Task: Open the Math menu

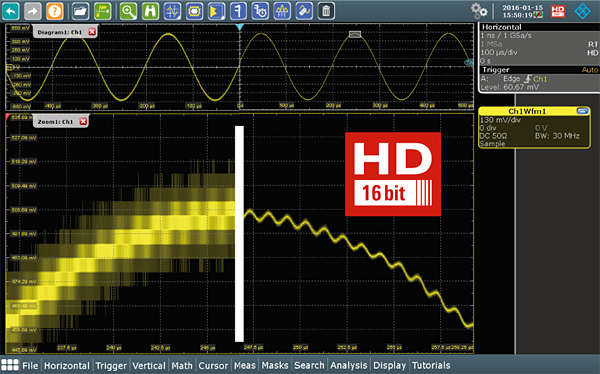Action: pyautogui.click(x=182, y=366)
